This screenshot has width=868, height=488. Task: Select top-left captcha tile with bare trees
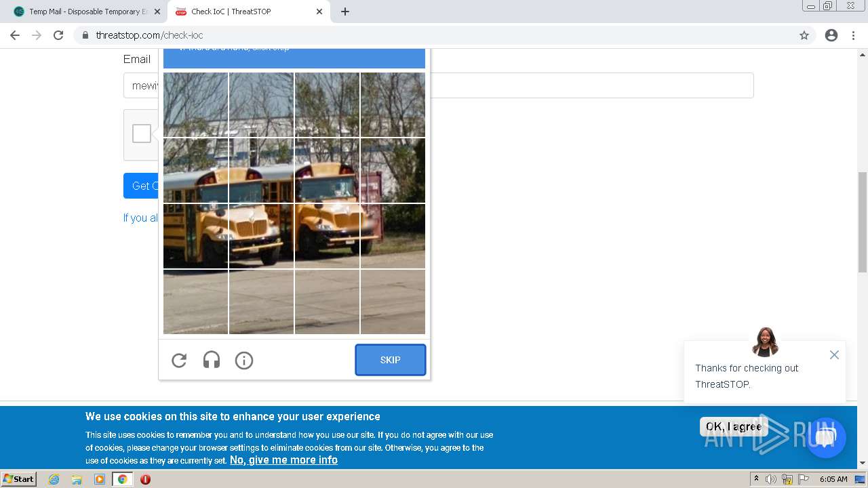[195, 104]
